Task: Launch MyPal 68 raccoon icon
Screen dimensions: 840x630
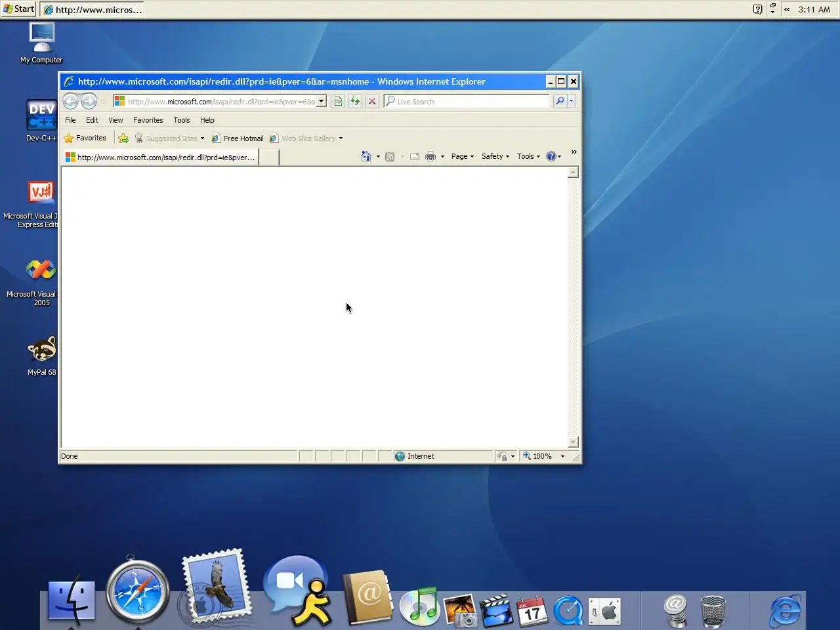Action: pos(41,356)
